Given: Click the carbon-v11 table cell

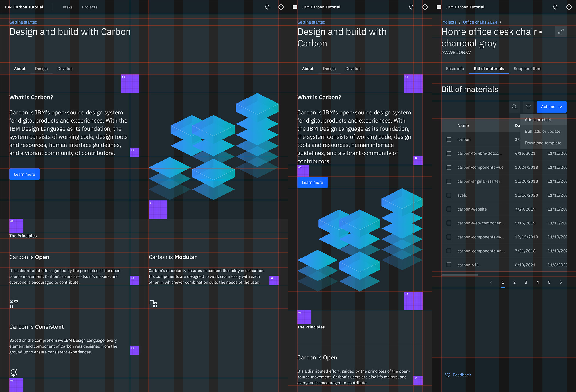Looking at the screenshot, I should [x=468, y=265].
